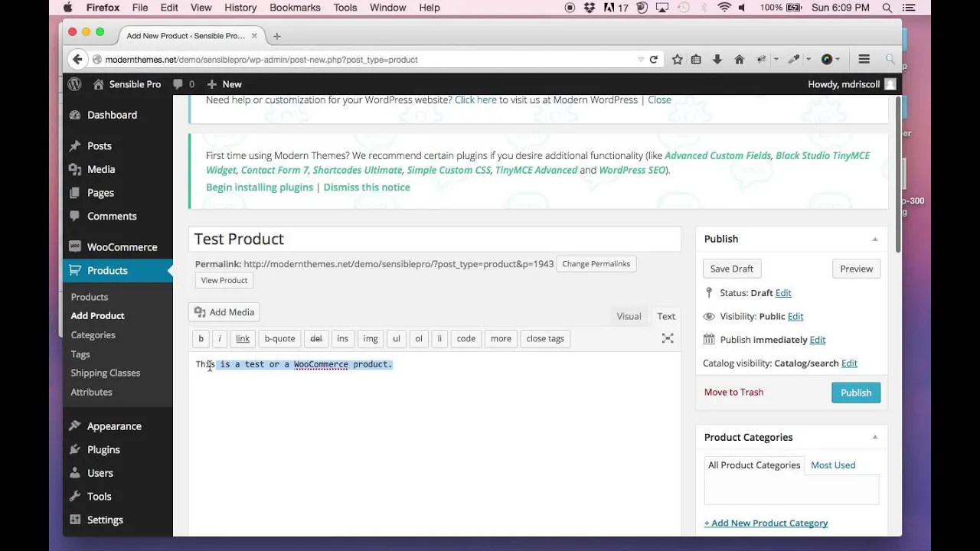The image size is (980, 551).
Task: Switch editor to Text tab
Action: 666,316
